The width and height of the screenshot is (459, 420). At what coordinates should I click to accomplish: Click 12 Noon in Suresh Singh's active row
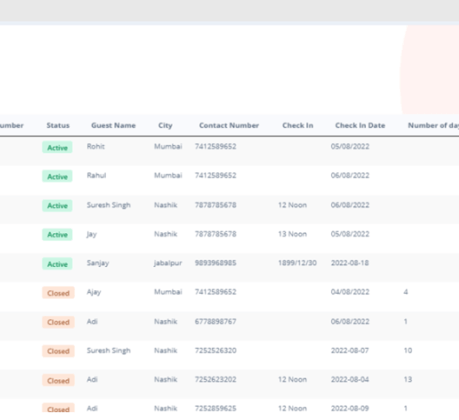[292, 205]
